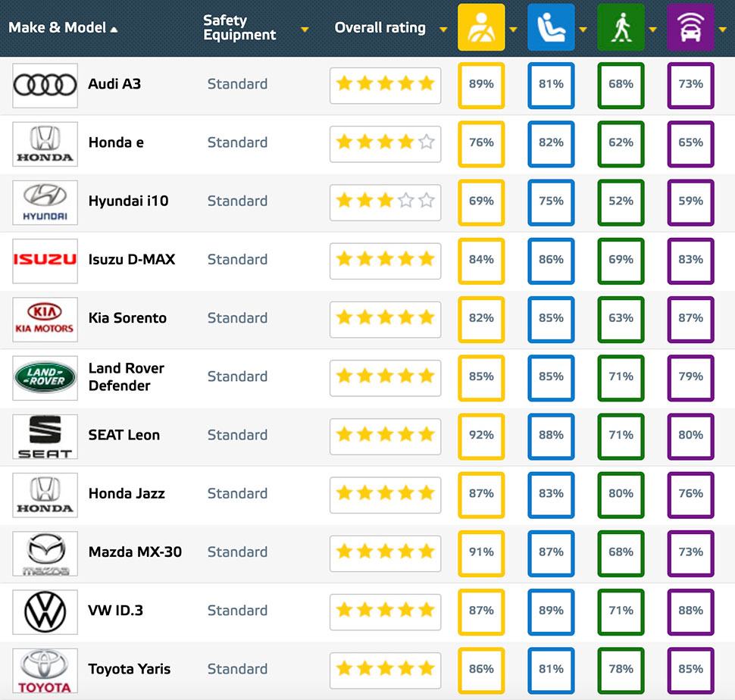Open dropdown arrow next to yellow seatbelt icon
735x700 pixels.
pyautogui.click(x=513, y=30)
